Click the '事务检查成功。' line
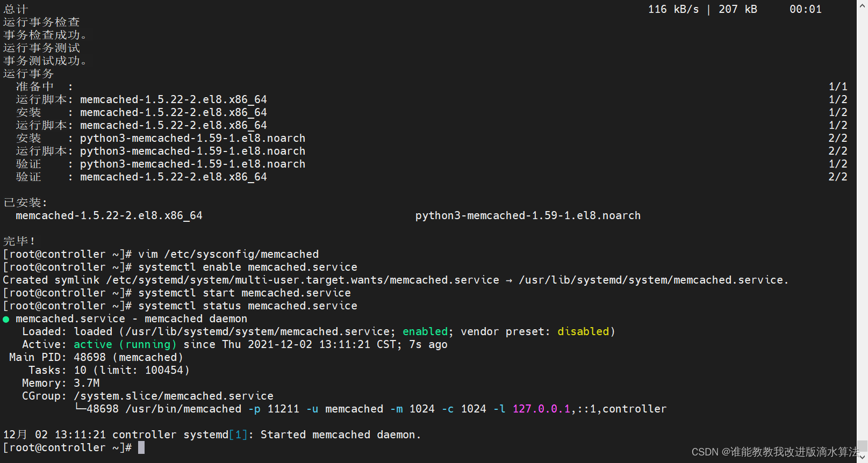868x463 pixels. (45, 35)
